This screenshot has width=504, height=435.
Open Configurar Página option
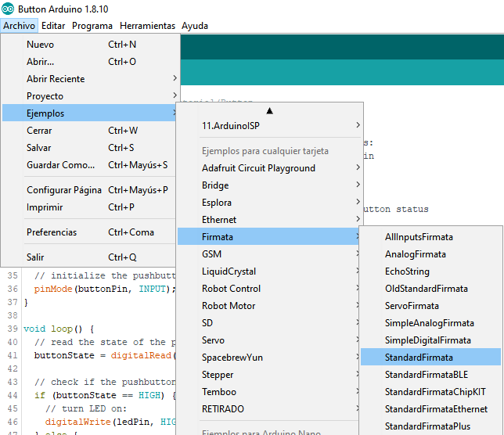point(88,190)
